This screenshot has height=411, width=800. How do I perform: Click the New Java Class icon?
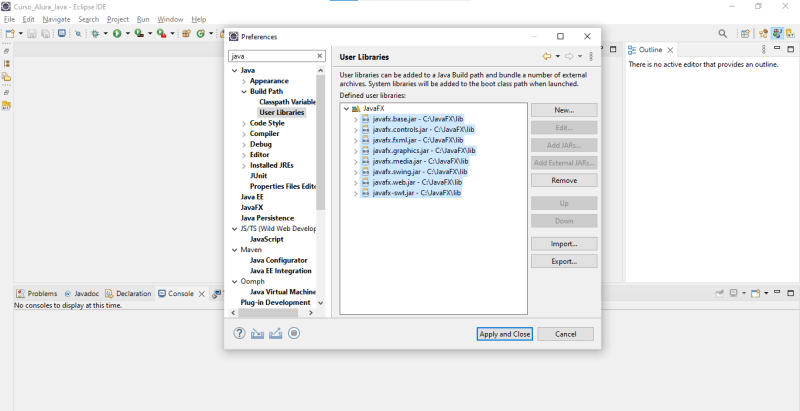(x=201, y=34)
